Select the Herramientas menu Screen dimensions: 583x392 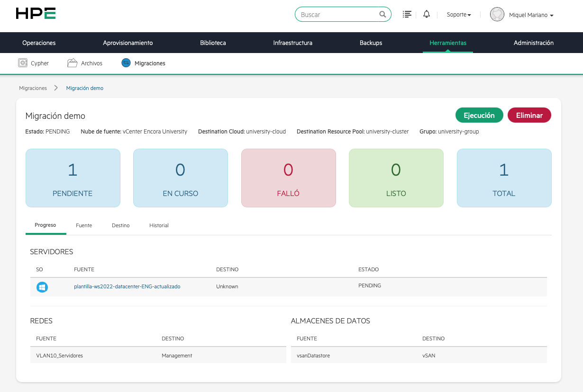(x=448, y=43)
